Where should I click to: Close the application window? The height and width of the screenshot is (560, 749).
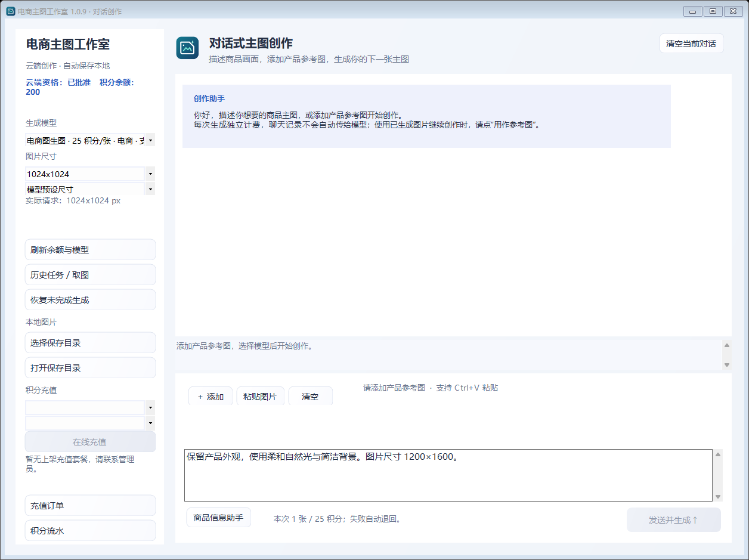click(733, 11)
